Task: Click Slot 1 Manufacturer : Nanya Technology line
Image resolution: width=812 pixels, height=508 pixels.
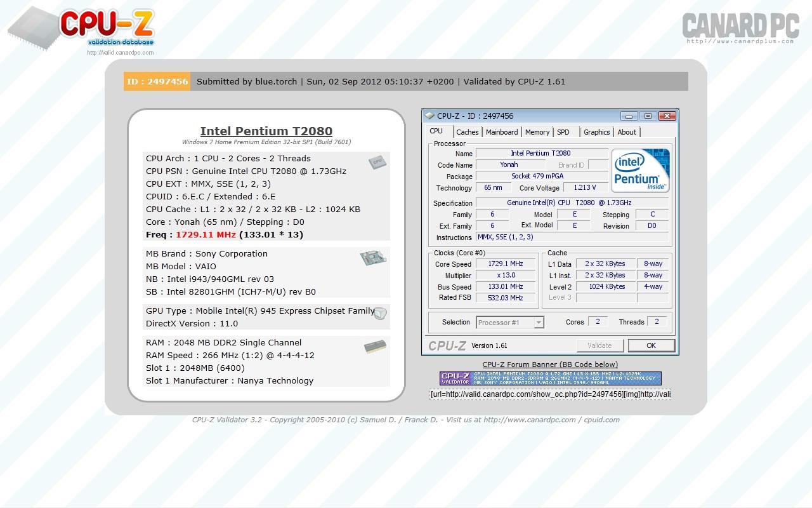Action: tap(230, 380)
